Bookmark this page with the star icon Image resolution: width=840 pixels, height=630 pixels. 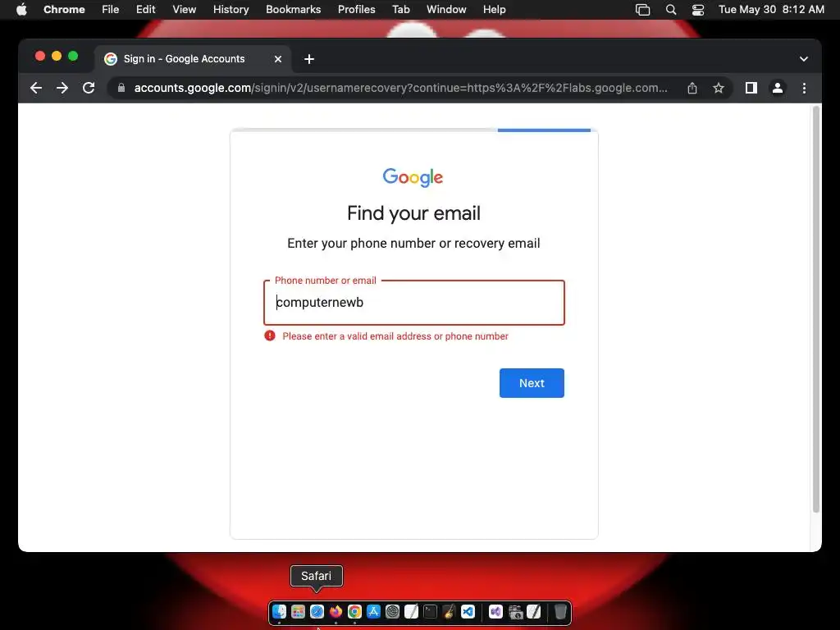(719, 88)
